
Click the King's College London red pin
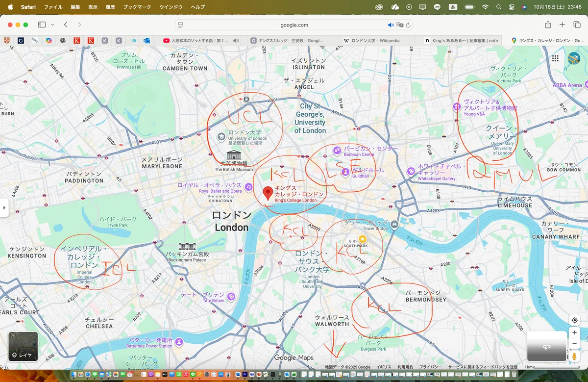[268, 193]
